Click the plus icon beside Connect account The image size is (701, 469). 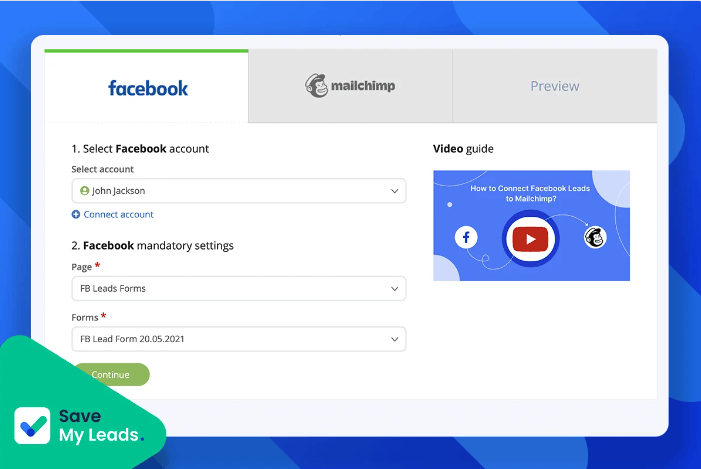76,215
